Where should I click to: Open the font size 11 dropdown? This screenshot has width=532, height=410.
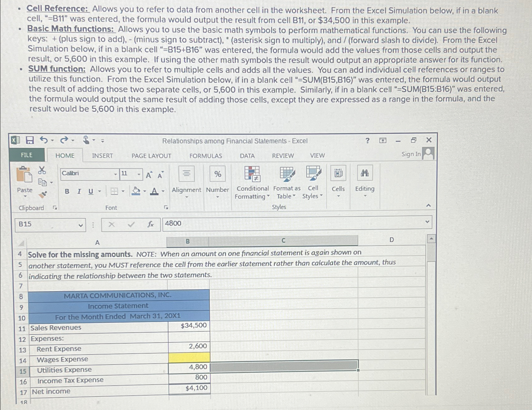click(x=139, y=174)
